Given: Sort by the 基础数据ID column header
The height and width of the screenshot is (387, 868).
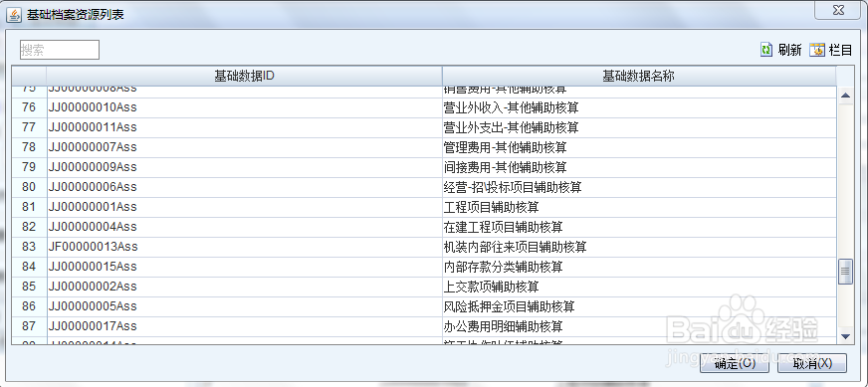Looking at the screenshot, I should click(x=244, y=76).
